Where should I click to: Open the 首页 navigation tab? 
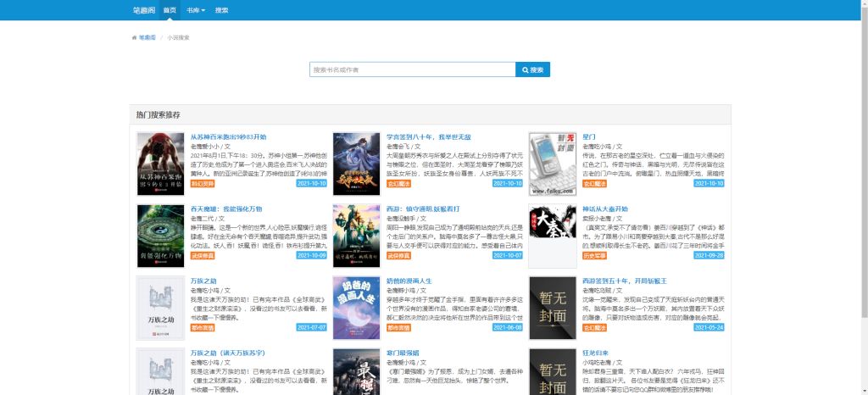point(170,10)
